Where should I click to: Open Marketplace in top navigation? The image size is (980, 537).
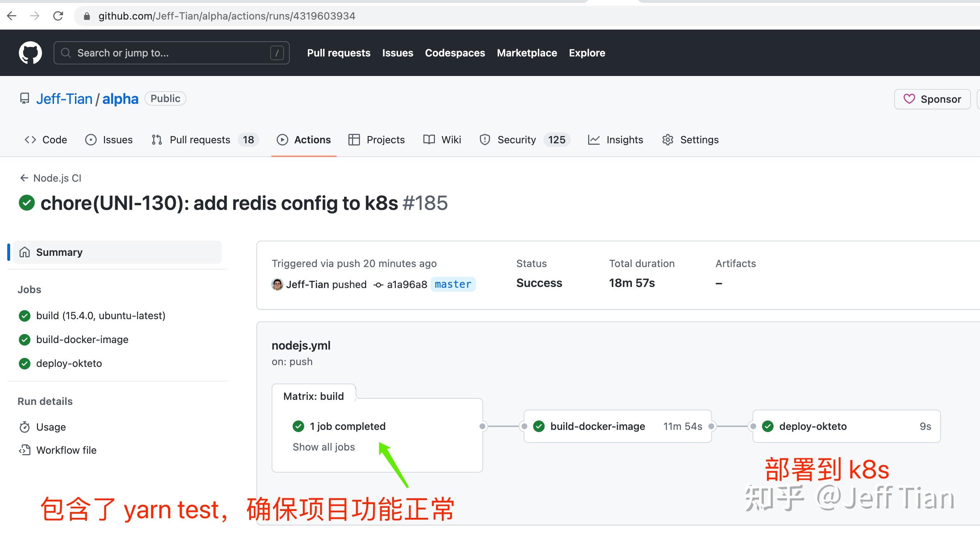coord(527,53)
